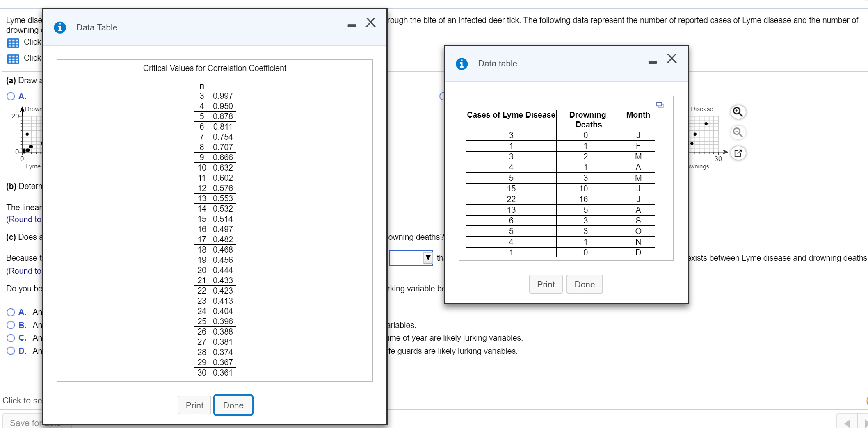Expand the dropdown in part (c)
Viewport: 868px width, 428px height.
pos(428,257)
